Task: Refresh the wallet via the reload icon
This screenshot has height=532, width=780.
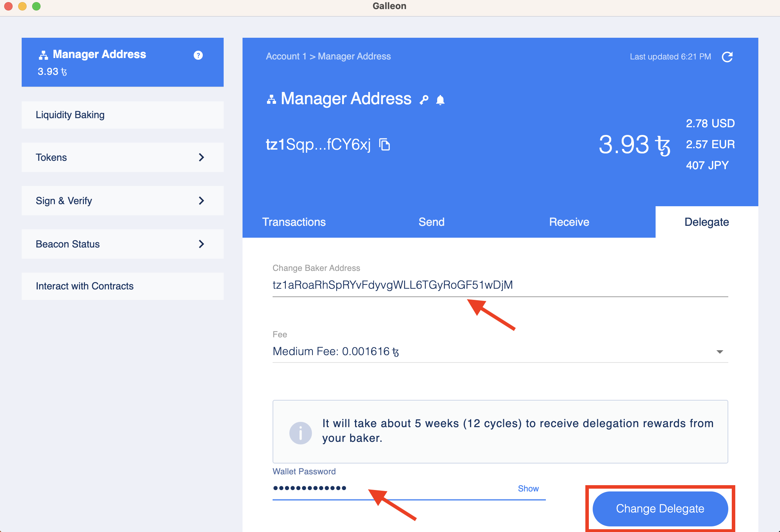Action: (x=727, y=57)
